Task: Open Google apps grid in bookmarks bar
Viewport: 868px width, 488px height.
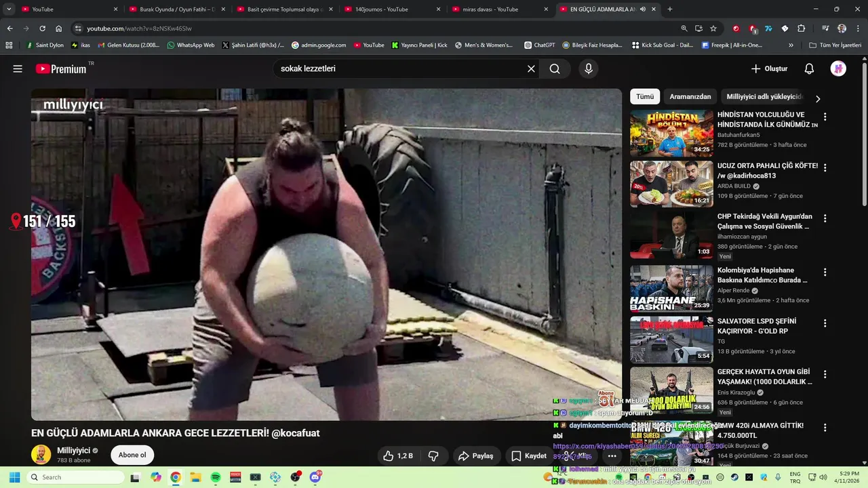Action: click(9, 45)
